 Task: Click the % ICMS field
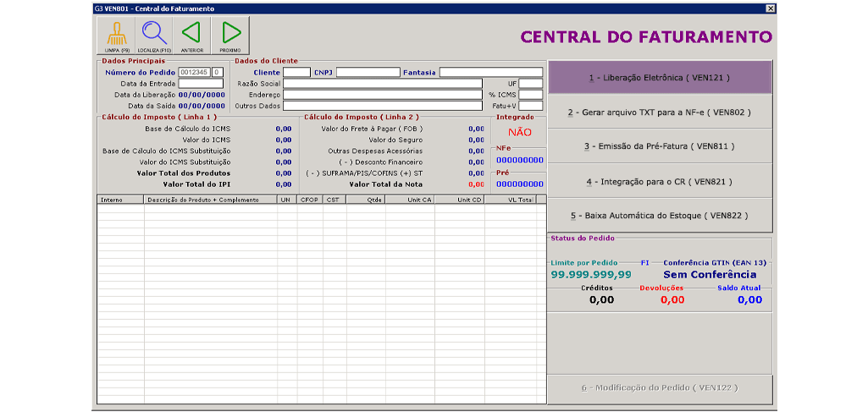[x=531, y=95]
